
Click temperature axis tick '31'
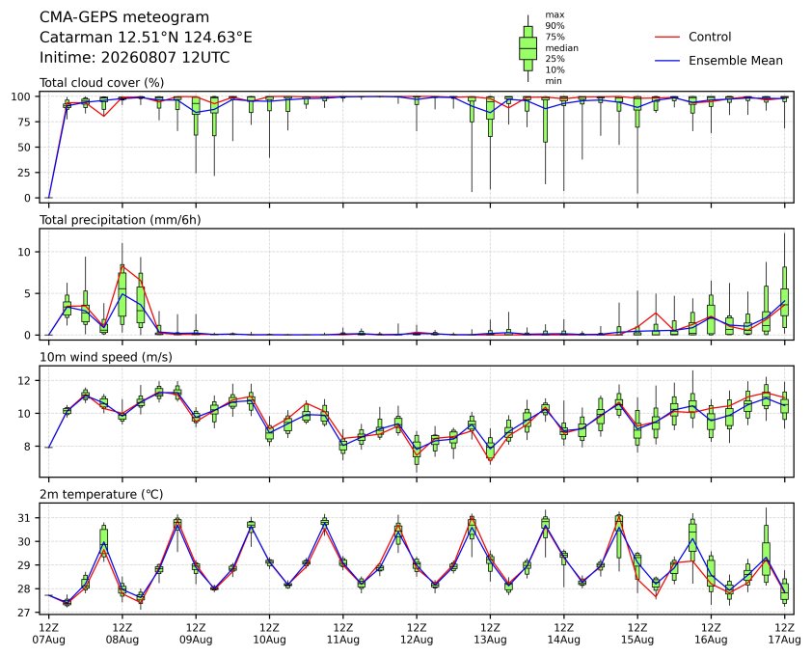[x=25, y=518]
